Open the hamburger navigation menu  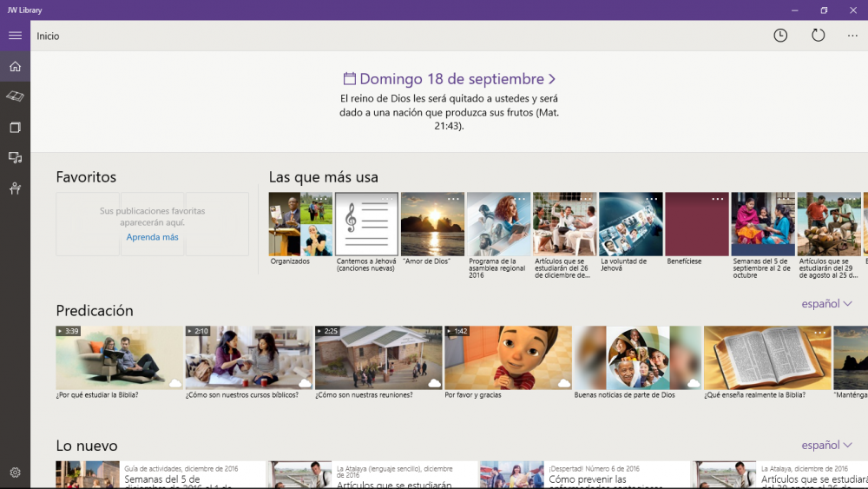(15, 36)
